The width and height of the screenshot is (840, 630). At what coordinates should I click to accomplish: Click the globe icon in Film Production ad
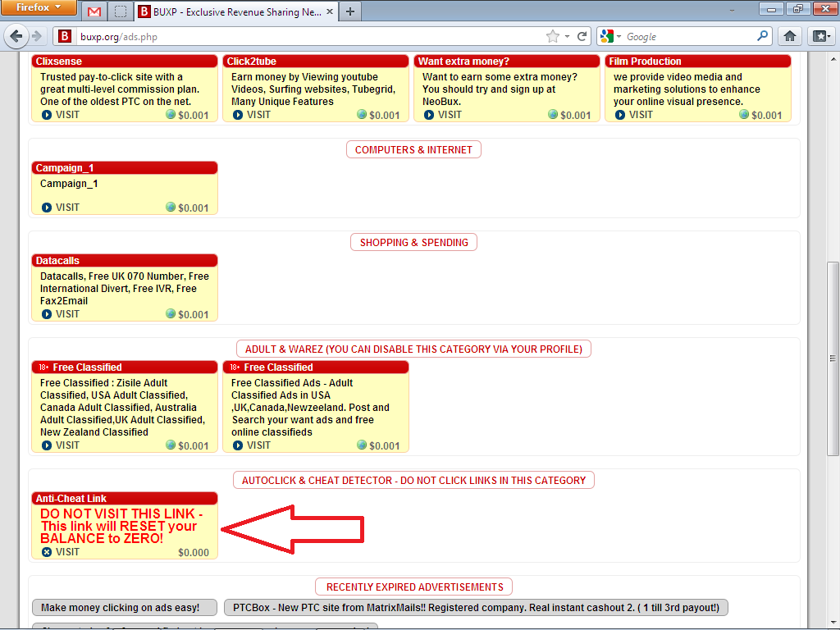tap(743, 114)
